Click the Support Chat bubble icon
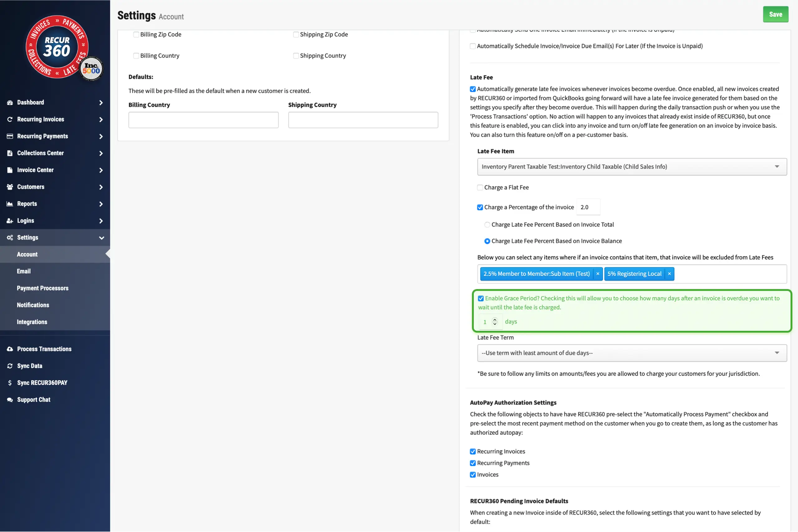This screenshot has width=798, height=532. click(x=10, y=400)
